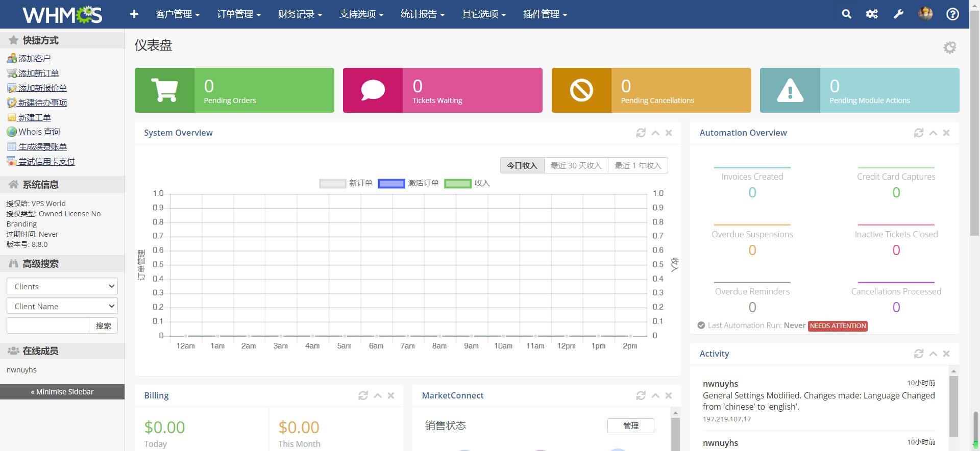Screen dimensions: 980x451
Task: Toggle the 收入 legend swatch
Action: point(458,183)
